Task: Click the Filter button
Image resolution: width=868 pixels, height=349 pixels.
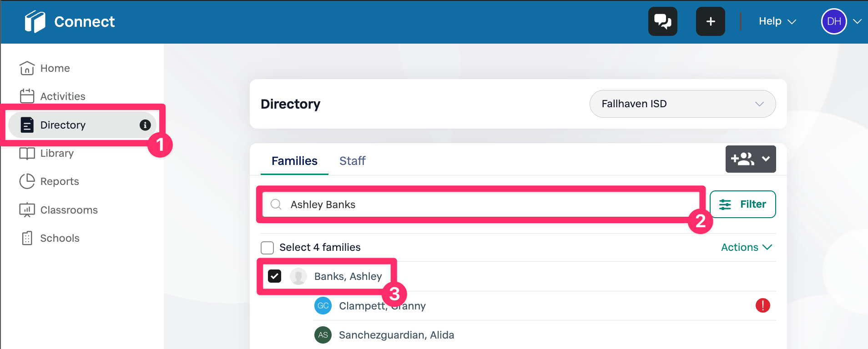Action: [742, 204]
